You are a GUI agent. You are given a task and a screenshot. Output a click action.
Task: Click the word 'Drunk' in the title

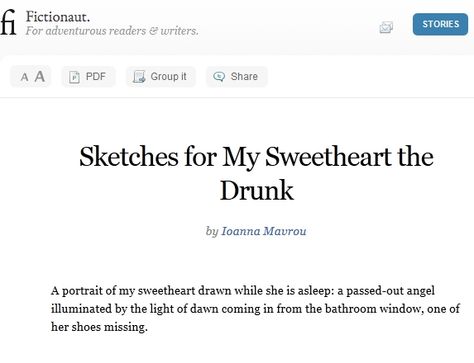(x=257, y=190)
